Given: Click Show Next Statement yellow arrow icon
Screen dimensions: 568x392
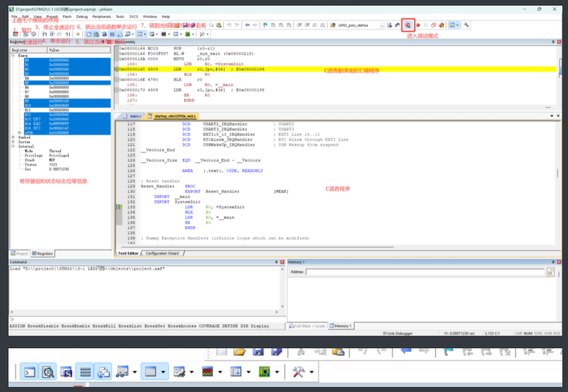Looking at the screenshot, I should [77, 34].
